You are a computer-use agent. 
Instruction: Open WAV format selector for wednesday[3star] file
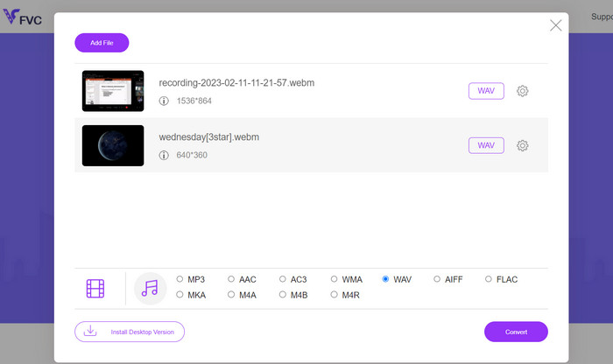point(486,145)
